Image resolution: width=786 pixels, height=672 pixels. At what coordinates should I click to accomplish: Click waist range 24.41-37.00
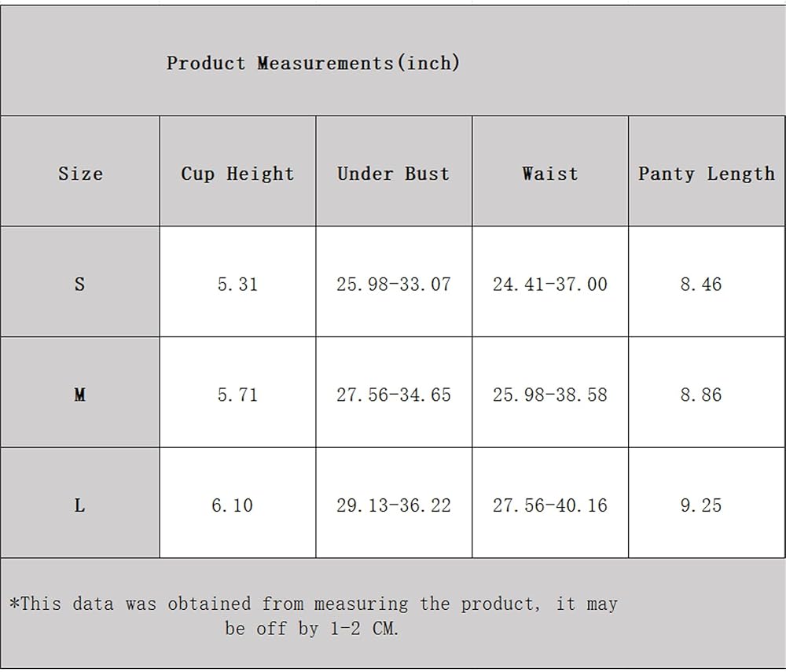[550, 284]
